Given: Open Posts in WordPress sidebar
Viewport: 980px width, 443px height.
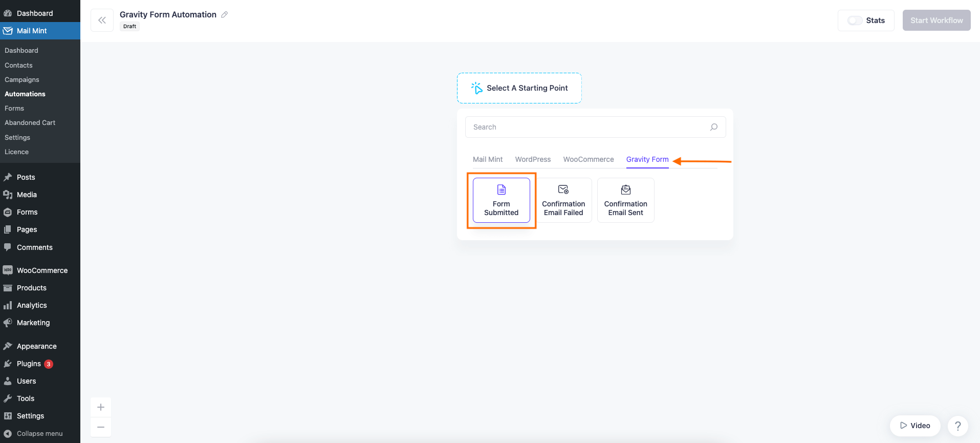Looking at the screenshot, I should pyautogui.click(x=40, y=177).
